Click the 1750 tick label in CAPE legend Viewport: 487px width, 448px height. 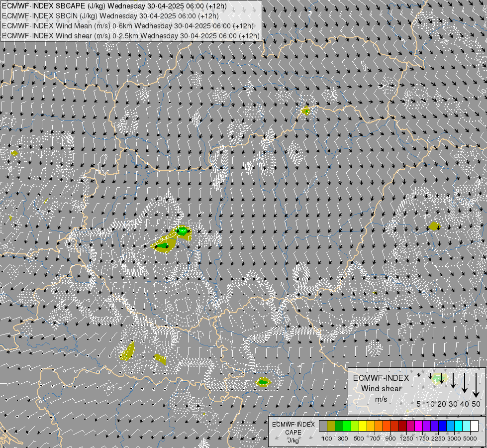[x=422, y=439]
